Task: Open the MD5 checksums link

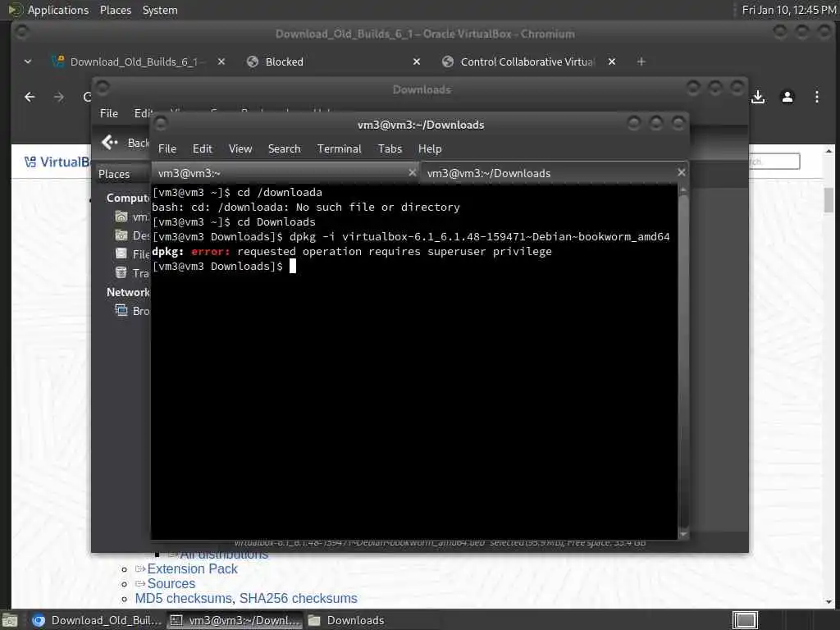Action: tap(183, 598)
